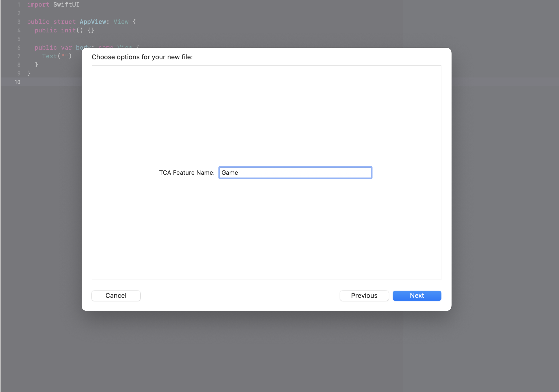Click line number 1 in gutter
The width and height of the screenshot is (559, 392).
(x=18, y=5)
